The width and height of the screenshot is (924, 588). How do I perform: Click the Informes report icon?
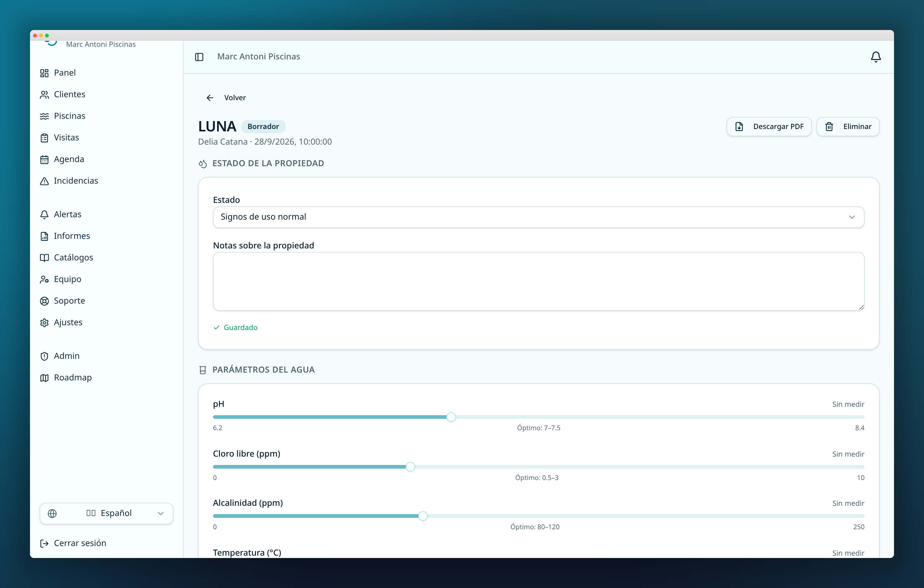[x=44, y=236]
